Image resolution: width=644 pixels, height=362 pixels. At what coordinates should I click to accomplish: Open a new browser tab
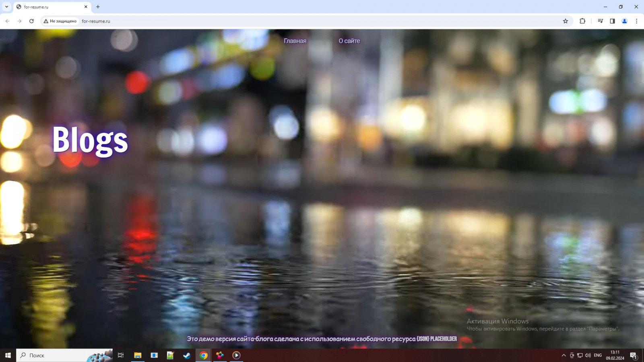[98, 7]
